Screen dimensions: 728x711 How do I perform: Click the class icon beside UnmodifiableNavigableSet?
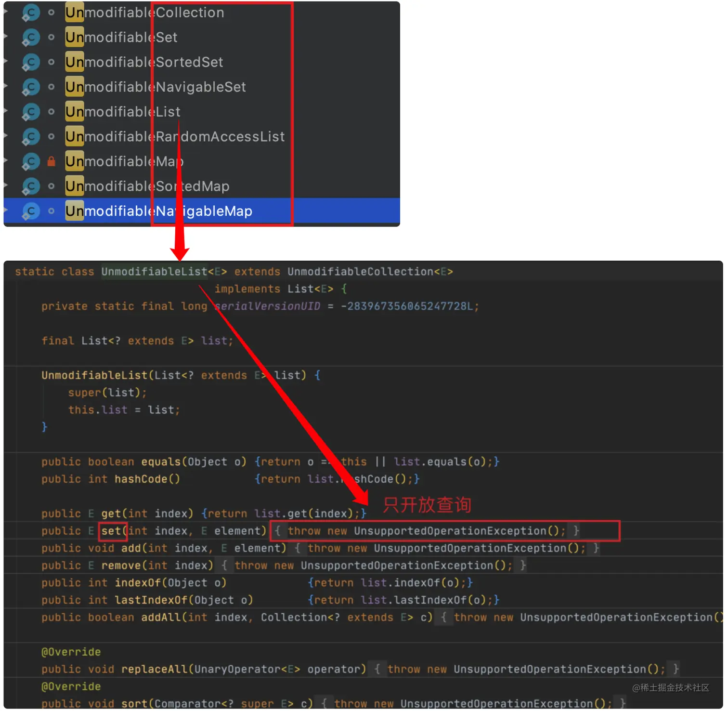click(31, 87)
